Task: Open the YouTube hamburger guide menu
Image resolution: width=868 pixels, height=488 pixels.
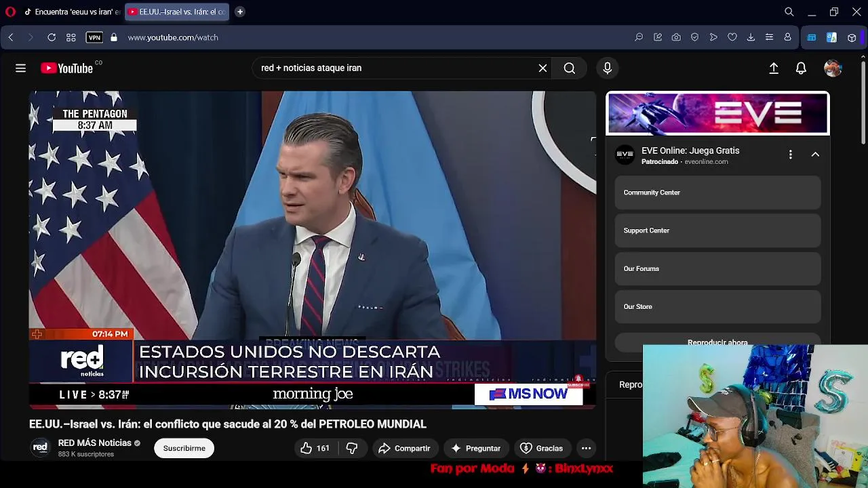Action: (x=20, y=68)
